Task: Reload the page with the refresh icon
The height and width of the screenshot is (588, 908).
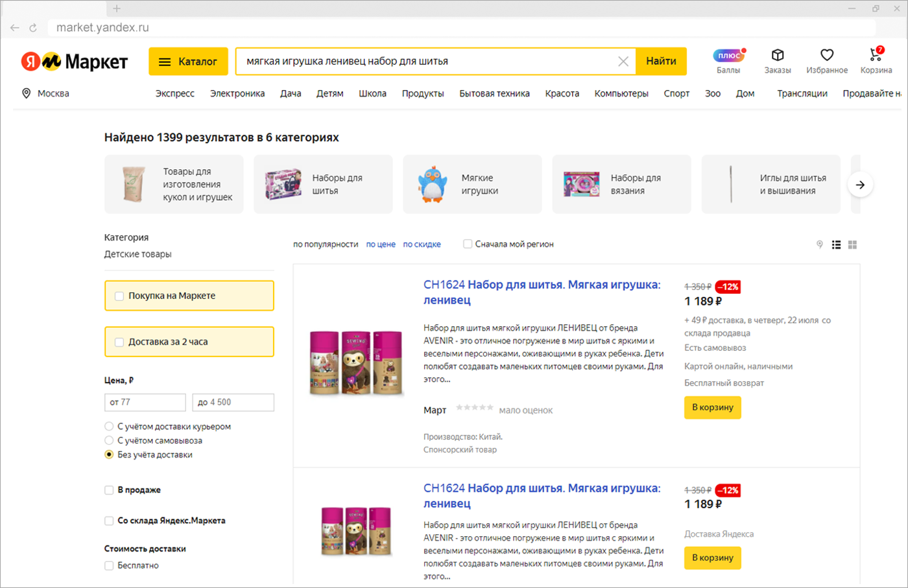Action: 33,28
